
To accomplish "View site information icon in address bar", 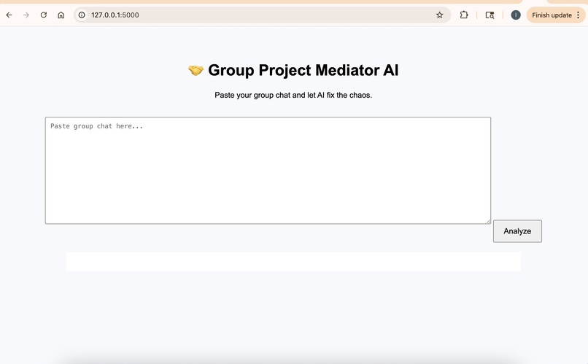I will pyautogui.click(x=82, y=15).
